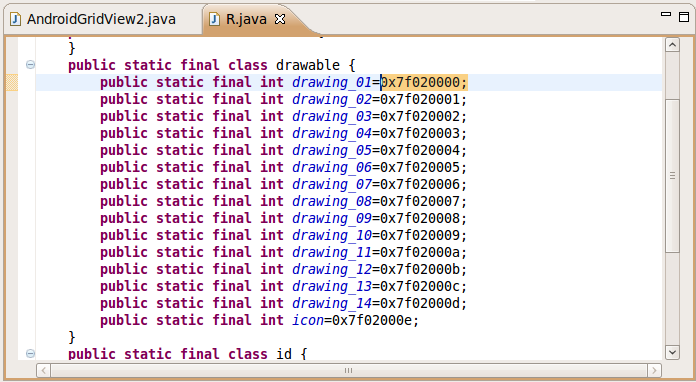Click the horizontal scrollbar thumb
Image resolution: width=696 pixels, height=382 pixels.
[x=348, y=370]
